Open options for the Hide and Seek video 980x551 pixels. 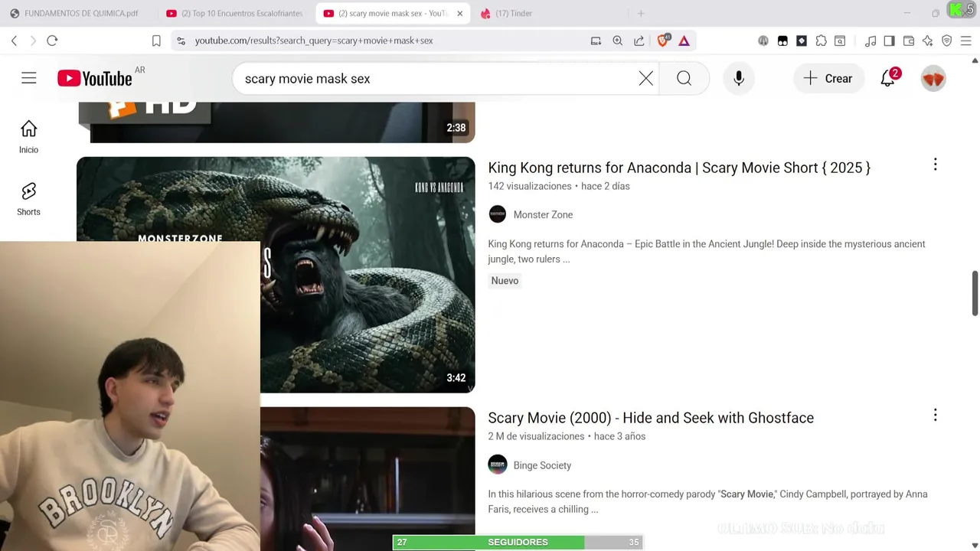point(935,415)
